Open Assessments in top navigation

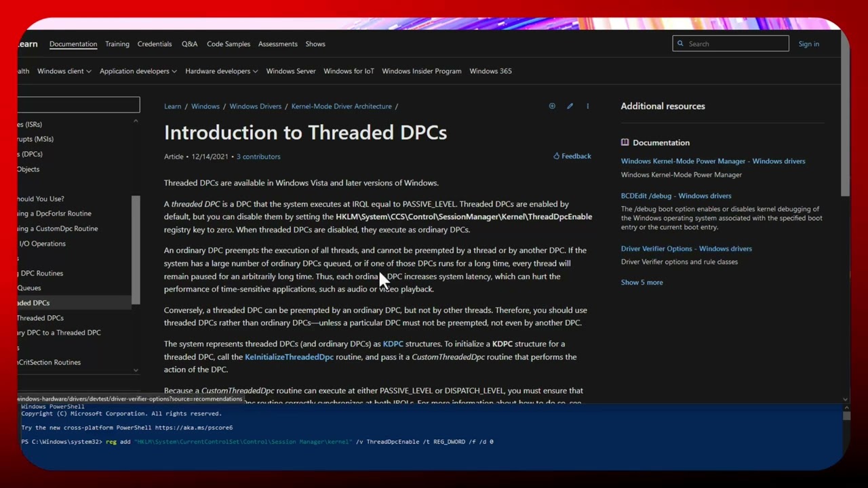(278, 44)
